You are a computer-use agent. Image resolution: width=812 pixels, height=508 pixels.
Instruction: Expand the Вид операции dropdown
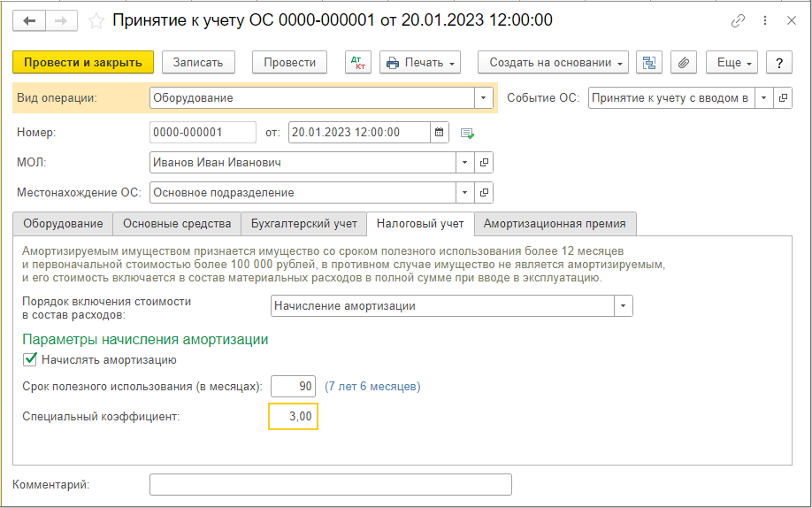tap(484, 98)
